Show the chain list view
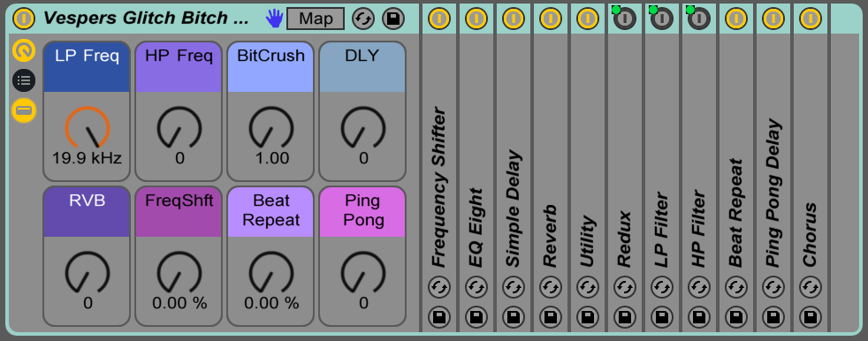868x341 pixels. click(x=24, y=80)
